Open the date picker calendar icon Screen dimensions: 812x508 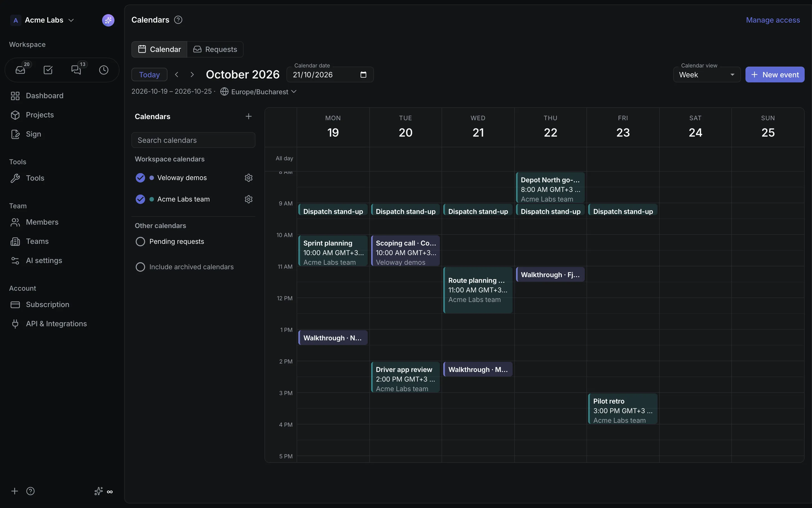tap(363, 75)
